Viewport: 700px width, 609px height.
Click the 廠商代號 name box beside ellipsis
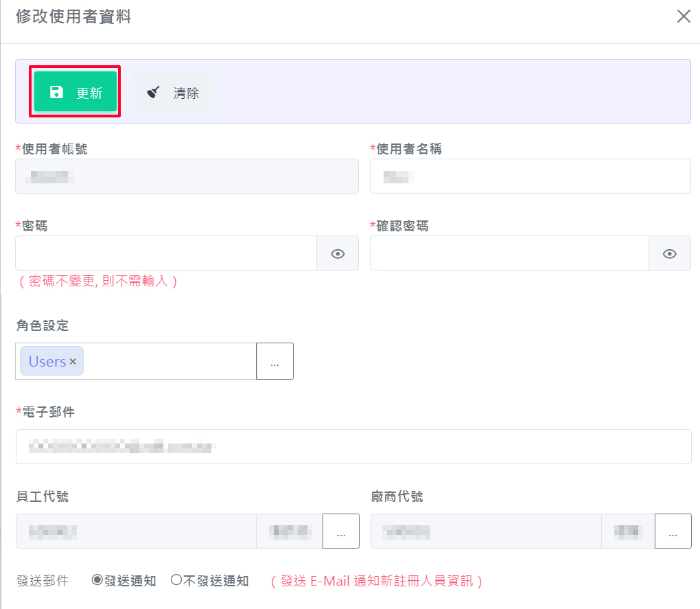628,531
